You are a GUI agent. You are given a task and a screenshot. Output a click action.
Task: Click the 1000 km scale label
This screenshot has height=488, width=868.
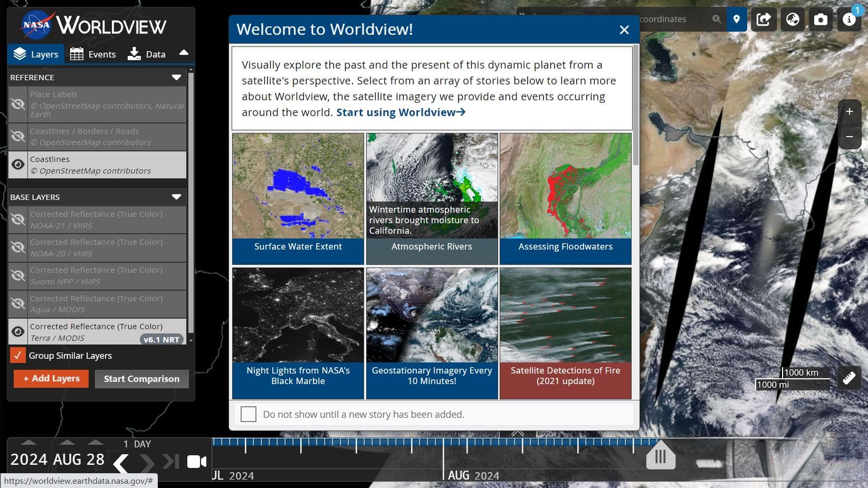point(801,372)
